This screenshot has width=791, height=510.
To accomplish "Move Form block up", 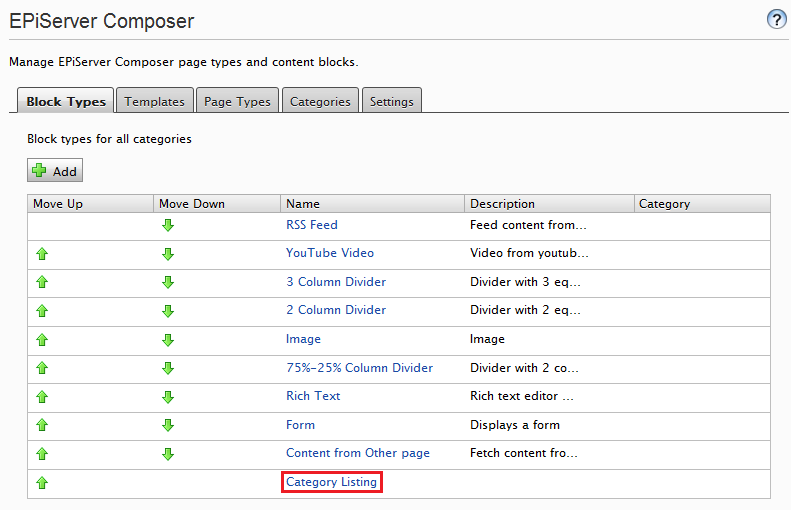I will (42, 425).
